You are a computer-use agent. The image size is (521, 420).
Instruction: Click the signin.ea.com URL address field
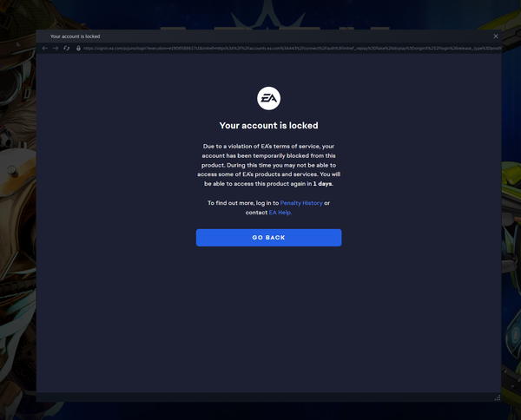292,48
